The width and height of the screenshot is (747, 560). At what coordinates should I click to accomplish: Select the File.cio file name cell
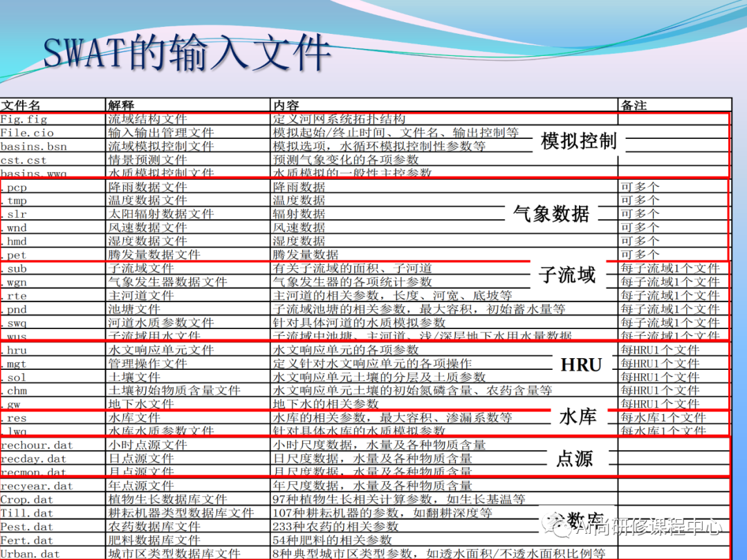tap(31, 133)
